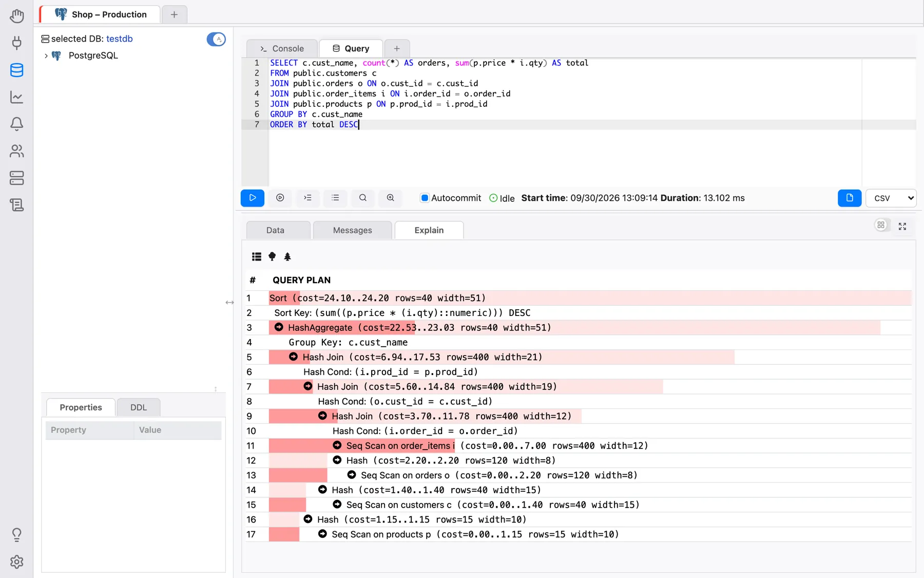Click the pine tree icon above the query plan
Viewport: 924px width, 578px height.
coord(287,256)
